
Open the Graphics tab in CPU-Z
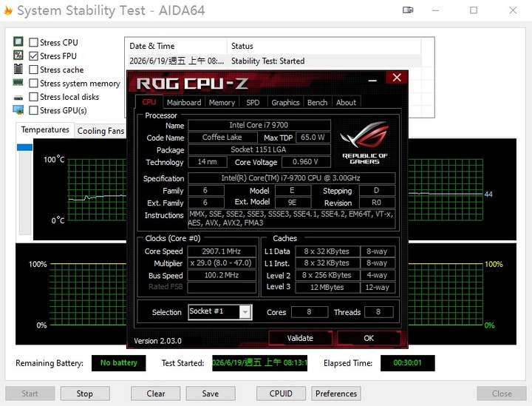pos(285,103)
